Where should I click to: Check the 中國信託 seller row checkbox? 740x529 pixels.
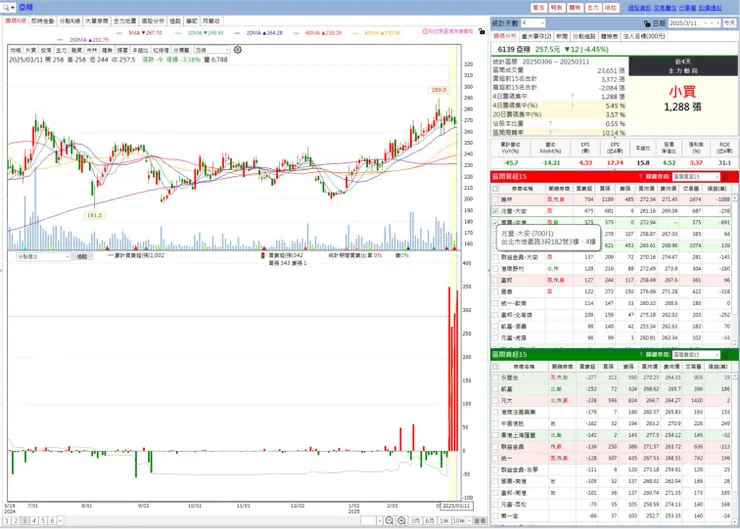[495, 423]
